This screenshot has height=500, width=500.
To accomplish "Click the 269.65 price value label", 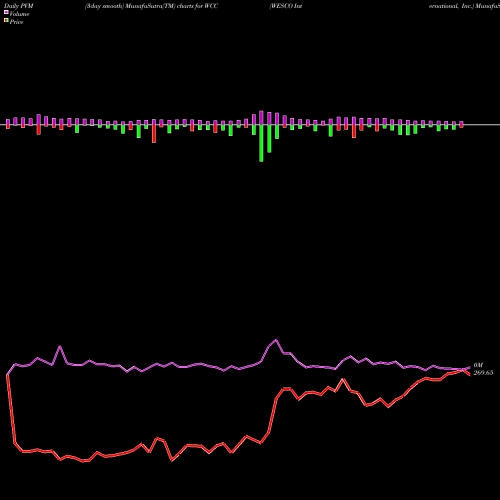I will tap(483, 373).
